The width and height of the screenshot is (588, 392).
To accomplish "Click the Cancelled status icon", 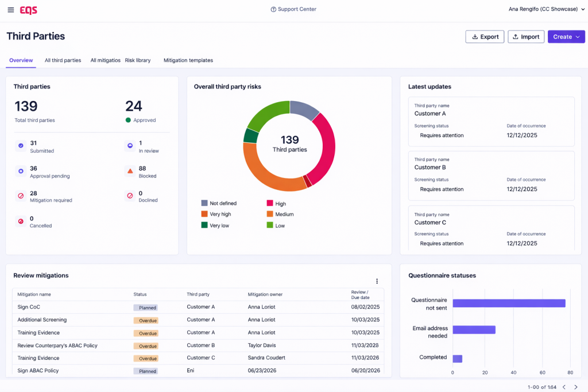I will (x=21, y=222).
